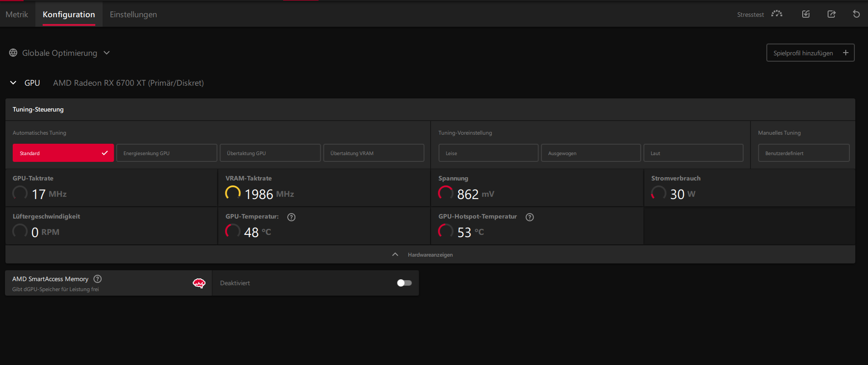Click the Lüftergeschwindigkeit gauge dial

point(20,231)
